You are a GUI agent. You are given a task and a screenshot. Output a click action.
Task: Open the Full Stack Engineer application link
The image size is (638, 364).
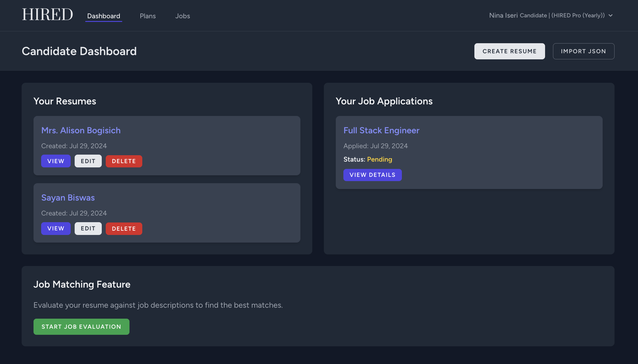(x=381, y=130)
